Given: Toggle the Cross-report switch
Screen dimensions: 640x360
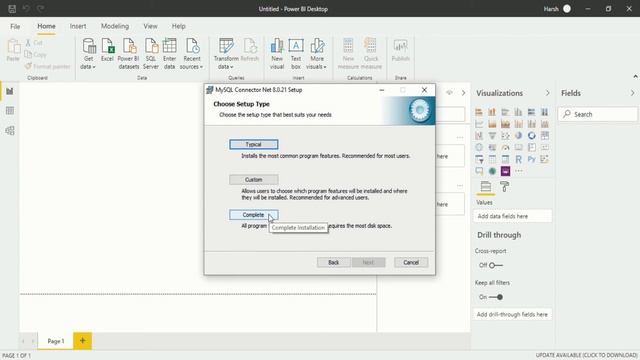Looking at the screenshot, I should [495, 265].
